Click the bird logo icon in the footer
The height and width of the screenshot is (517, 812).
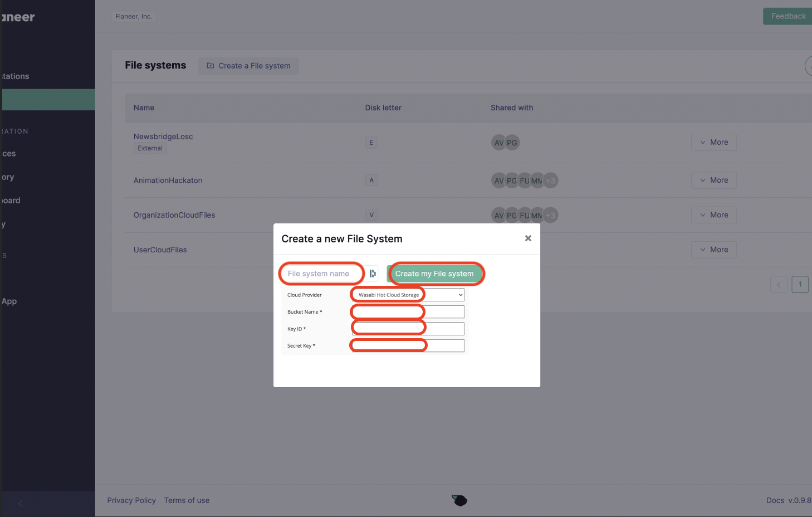[x=459, y=500]
